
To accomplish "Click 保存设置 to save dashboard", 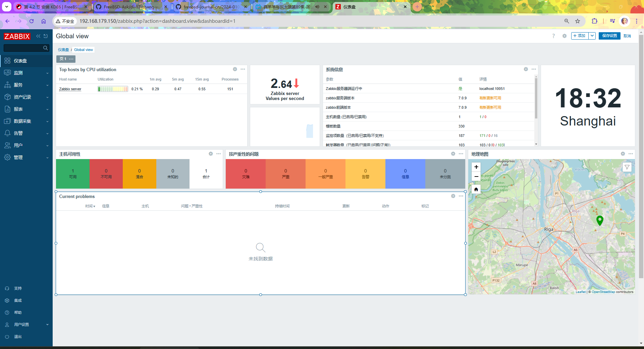I will (609, 36).
